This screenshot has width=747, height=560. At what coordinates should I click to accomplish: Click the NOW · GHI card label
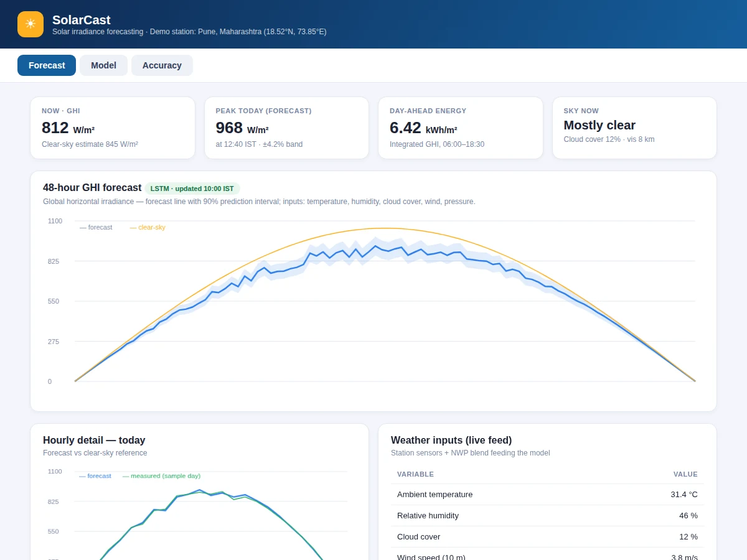pos(61,111)
